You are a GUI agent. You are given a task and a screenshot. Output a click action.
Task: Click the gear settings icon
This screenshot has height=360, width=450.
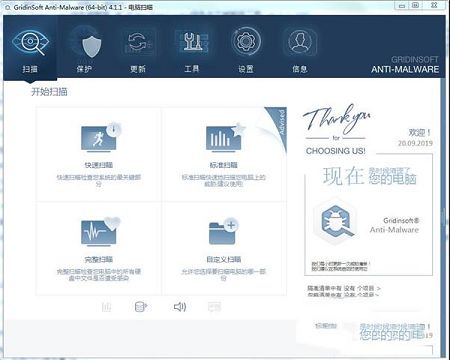[x=246, y=41]
